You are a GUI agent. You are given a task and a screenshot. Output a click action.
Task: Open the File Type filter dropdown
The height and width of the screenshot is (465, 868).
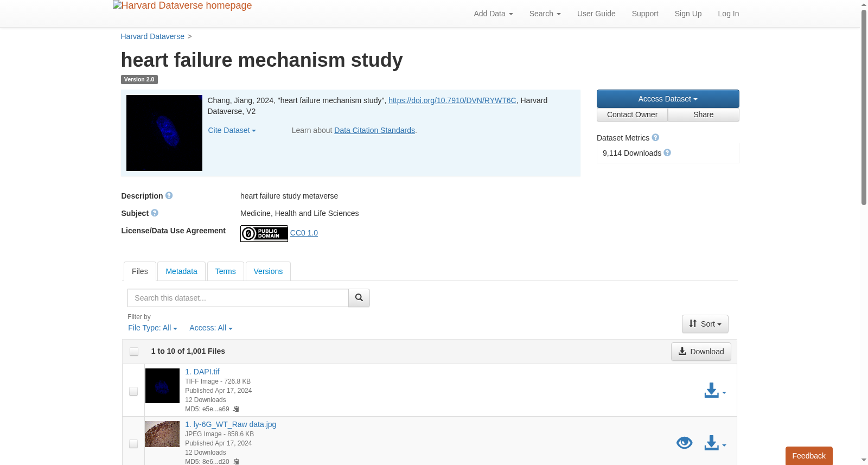tap(152, 328)
